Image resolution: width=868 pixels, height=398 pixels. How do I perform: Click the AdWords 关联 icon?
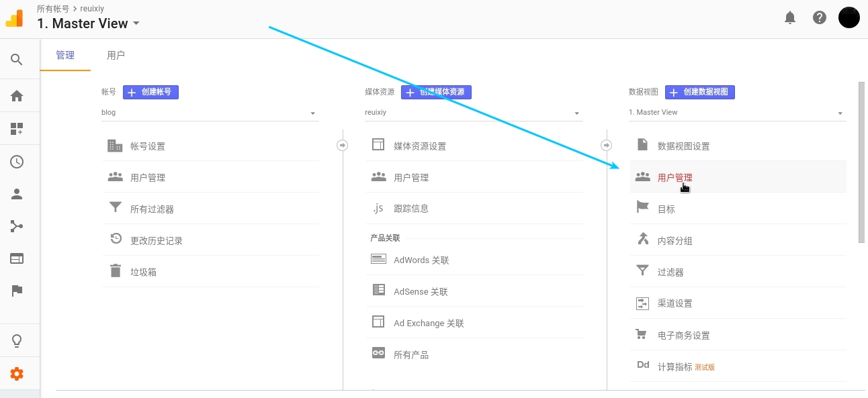coord(378,259)
